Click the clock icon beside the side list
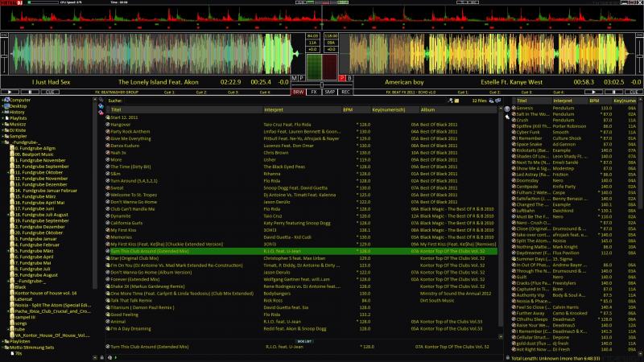 pos(507,109)
